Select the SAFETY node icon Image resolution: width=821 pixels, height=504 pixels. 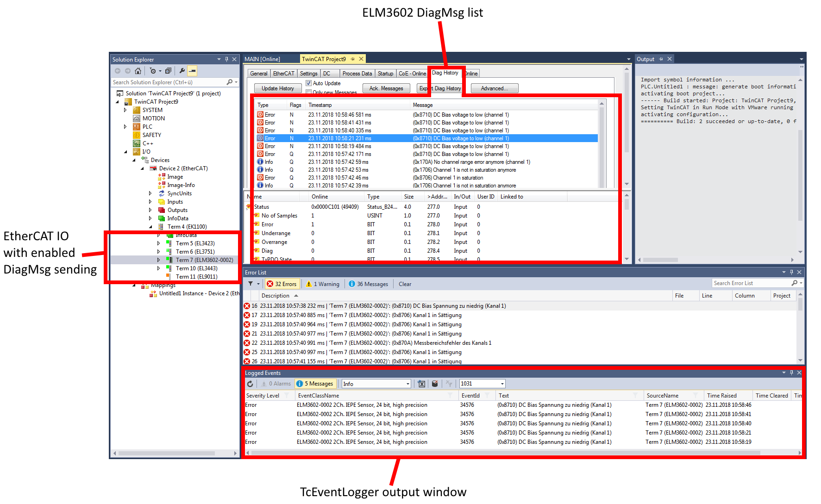point(137,135)
